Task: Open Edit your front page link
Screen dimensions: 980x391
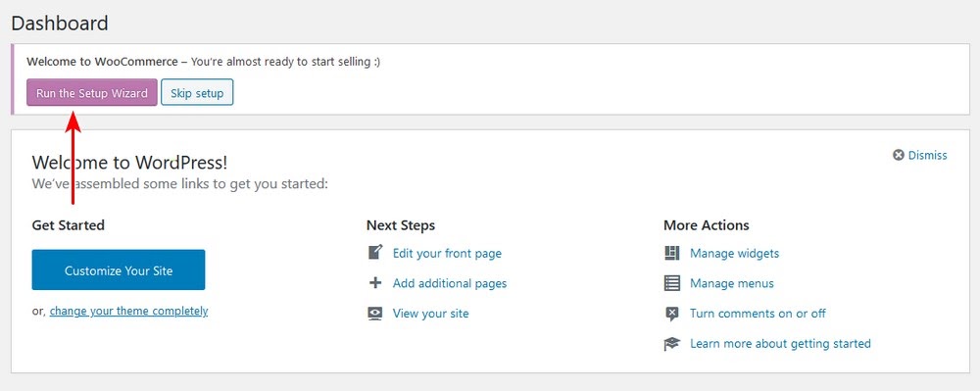Action: pos(447,253)
